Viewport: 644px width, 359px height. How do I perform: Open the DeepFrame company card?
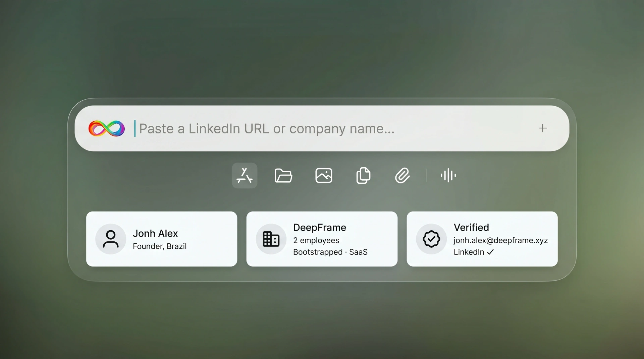tap(322, 239)
